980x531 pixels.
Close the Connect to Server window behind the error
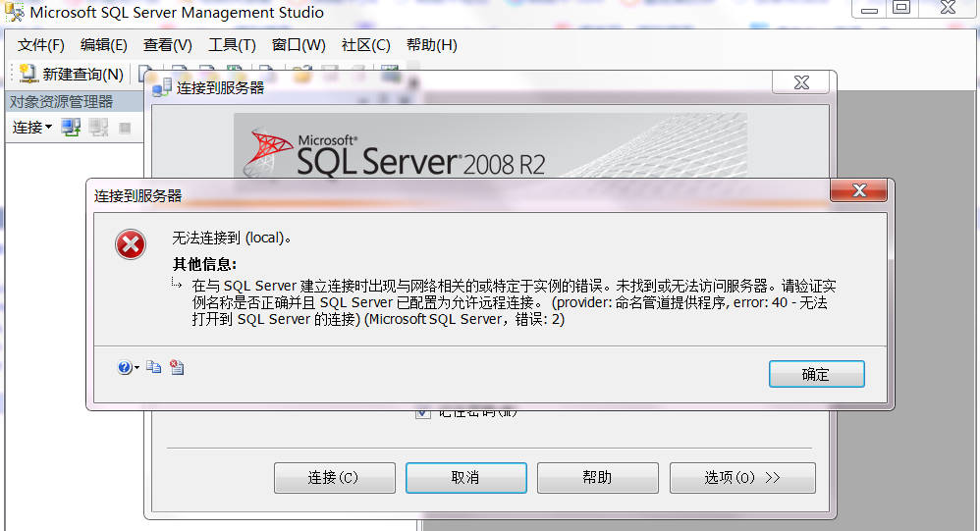(801, 82)
